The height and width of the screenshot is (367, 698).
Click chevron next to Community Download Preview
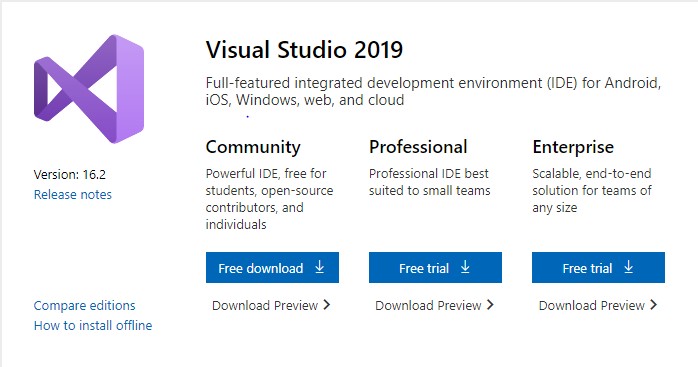327,305
